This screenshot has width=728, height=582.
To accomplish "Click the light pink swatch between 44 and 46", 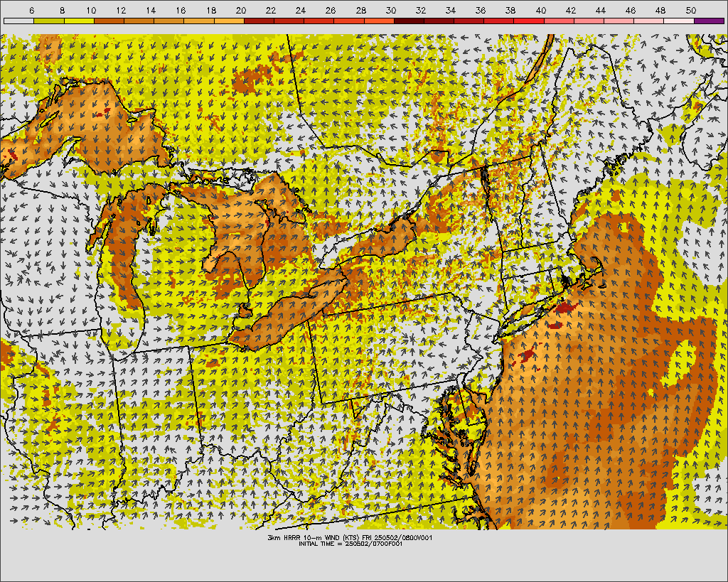I will click(619, 21).
